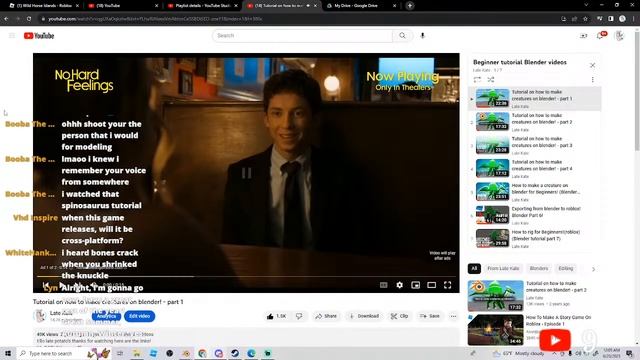640x360 pixels.
Task: Open the Analytics button
Action: [x=106, y=316]
